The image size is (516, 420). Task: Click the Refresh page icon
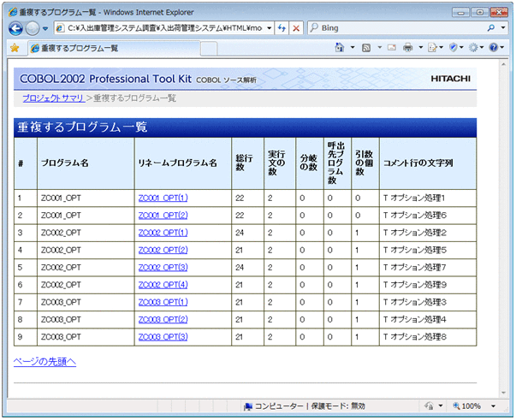(282, 28)
